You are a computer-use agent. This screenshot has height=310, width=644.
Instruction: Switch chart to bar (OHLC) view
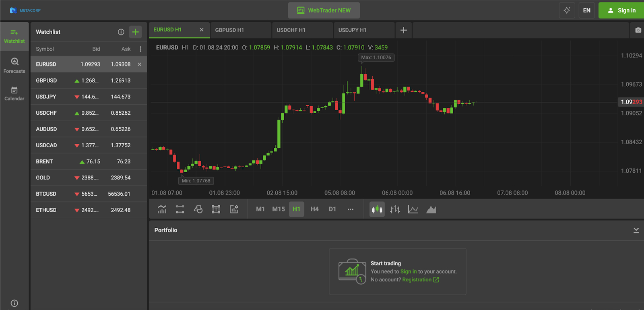[x=395, y=209]
